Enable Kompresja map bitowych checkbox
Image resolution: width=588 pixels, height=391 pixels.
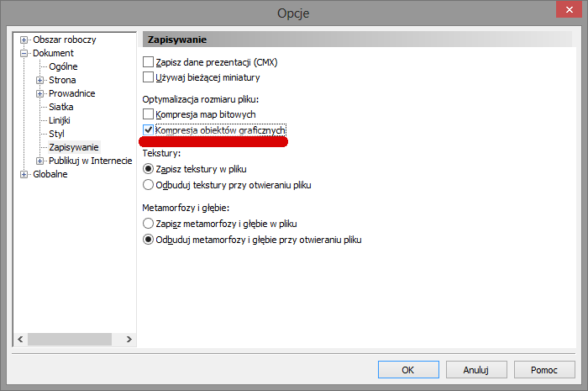[x=149, y=114]
